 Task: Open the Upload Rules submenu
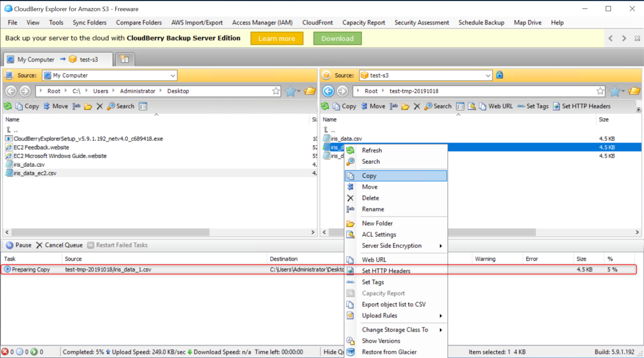coord(396,316)
